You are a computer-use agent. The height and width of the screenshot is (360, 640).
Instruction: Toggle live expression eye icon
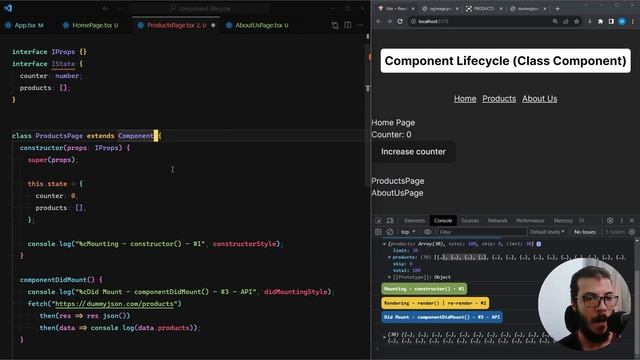click(427, 232)
